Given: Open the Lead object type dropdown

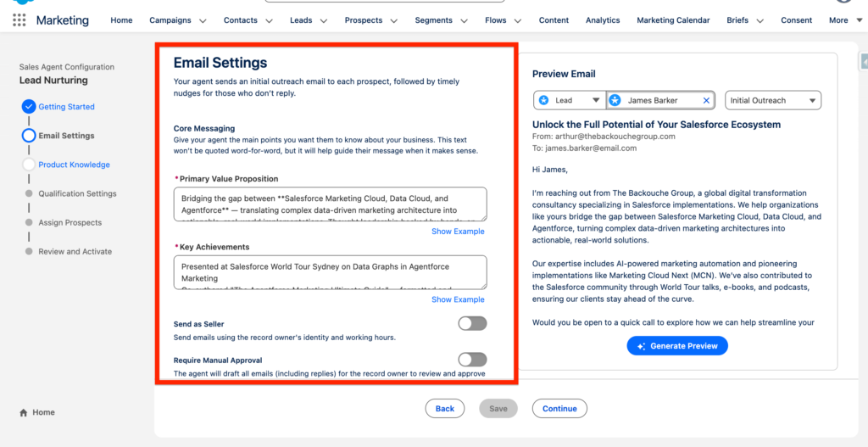Looking at the screenshot, I should [595, 101].
